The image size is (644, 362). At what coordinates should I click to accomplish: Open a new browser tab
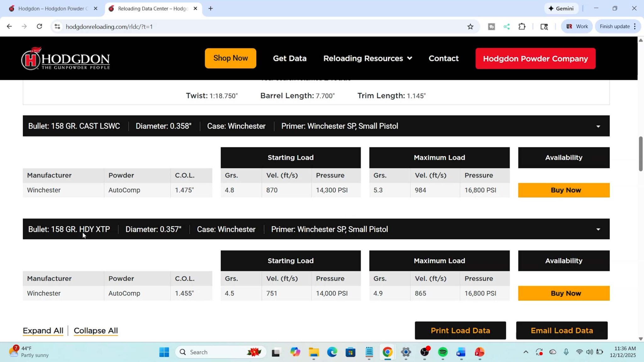210,8
